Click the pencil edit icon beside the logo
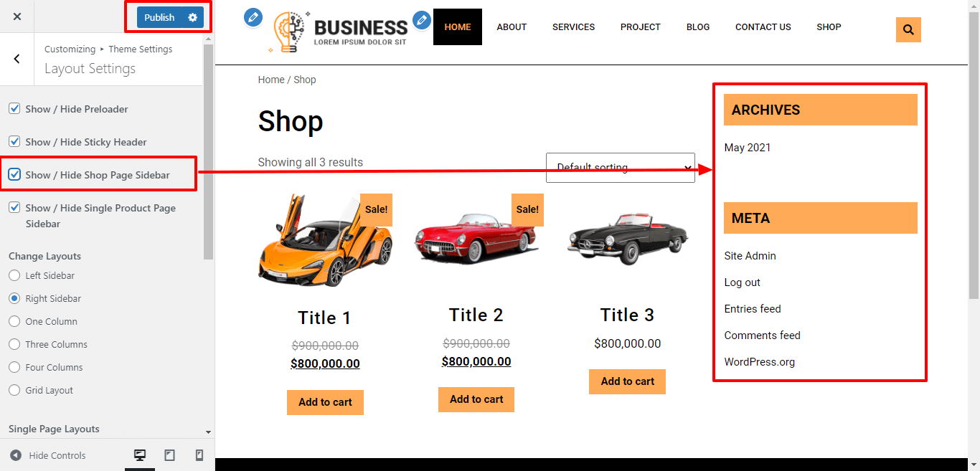 click(x=253, y=17)
